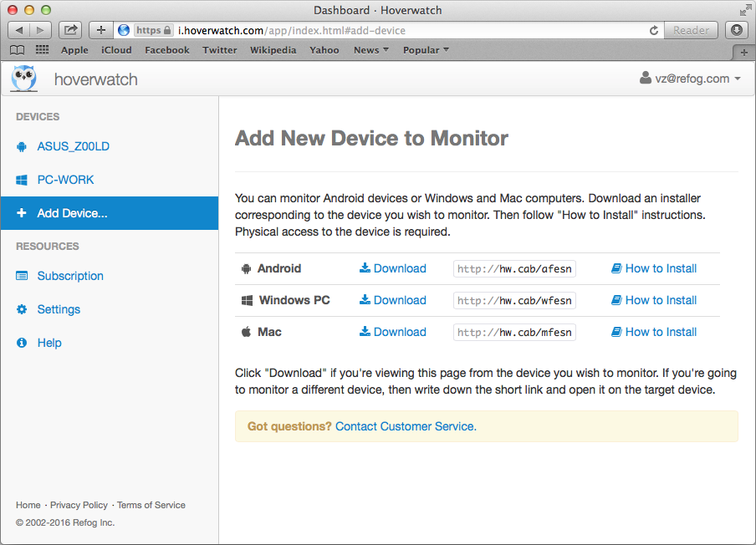Open the Top Sites grid icon
Image resolution: width=756 pixels, height=545 pixels.
pyautogui.click(x=43, y=49)
